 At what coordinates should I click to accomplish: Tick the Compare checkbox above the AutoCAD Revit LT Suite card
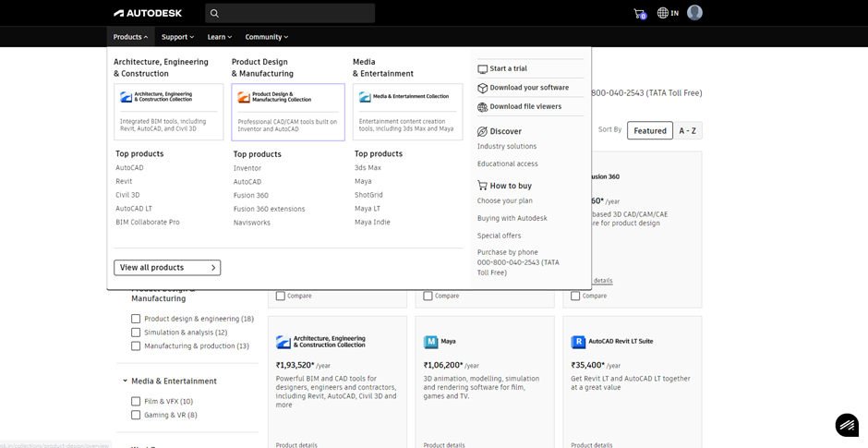pos(575,296)
